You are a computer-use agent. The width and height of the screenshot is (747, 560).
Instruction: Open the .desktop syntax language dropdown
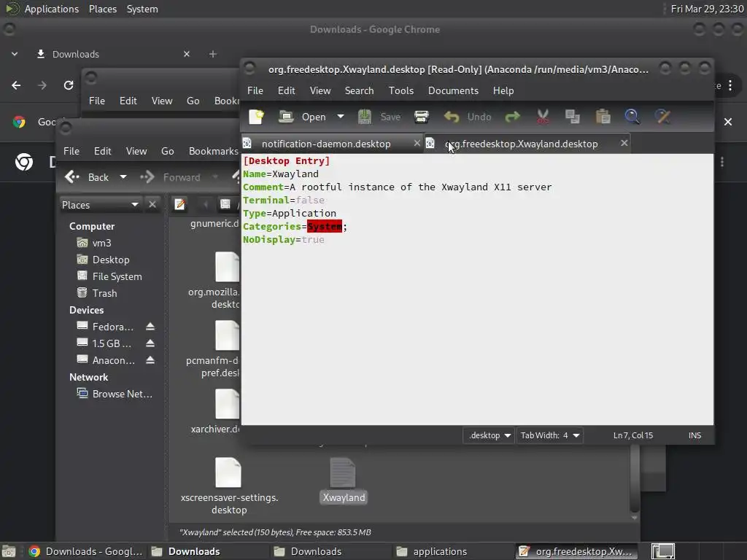click(x=489, y=435)
